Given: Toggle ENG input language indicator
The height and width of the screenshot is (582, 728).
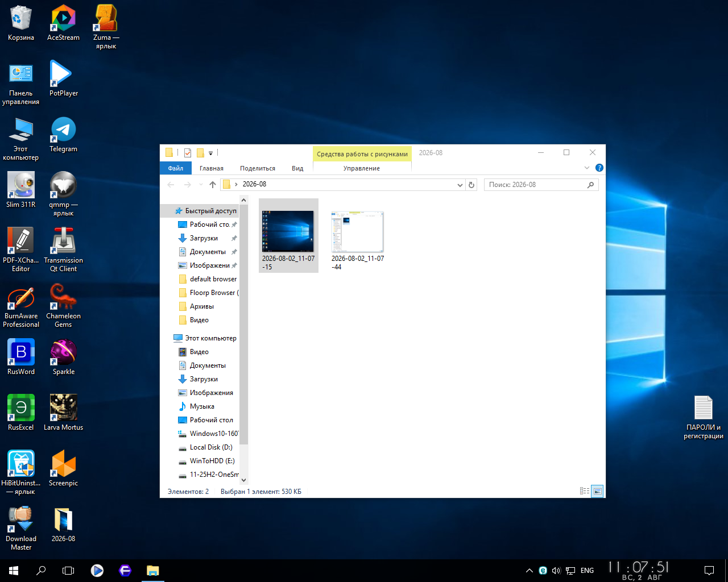Looking at the screenshot, I should [587, 571].
